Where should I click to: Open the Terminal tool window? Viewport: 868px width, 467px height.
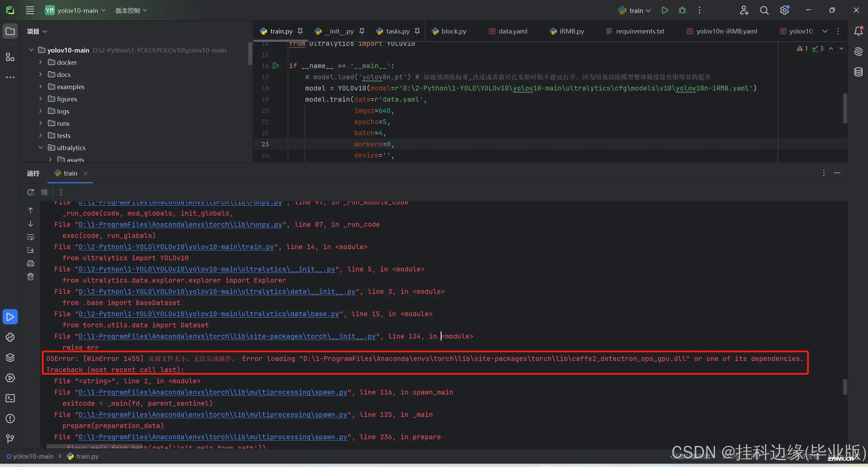10,398
